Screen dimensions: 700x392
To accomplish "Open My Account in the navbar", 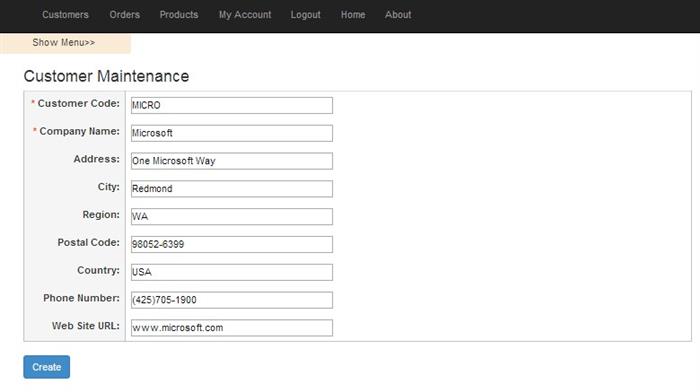I will [245, 15].
